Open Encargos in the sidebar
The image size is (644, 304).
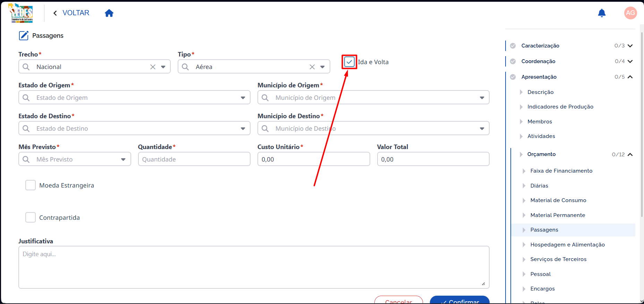point(542,289)
